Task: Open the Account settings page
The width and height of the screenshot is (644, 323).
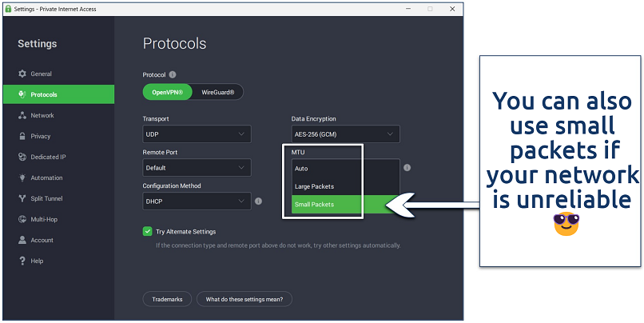Action: click(42, 240)
